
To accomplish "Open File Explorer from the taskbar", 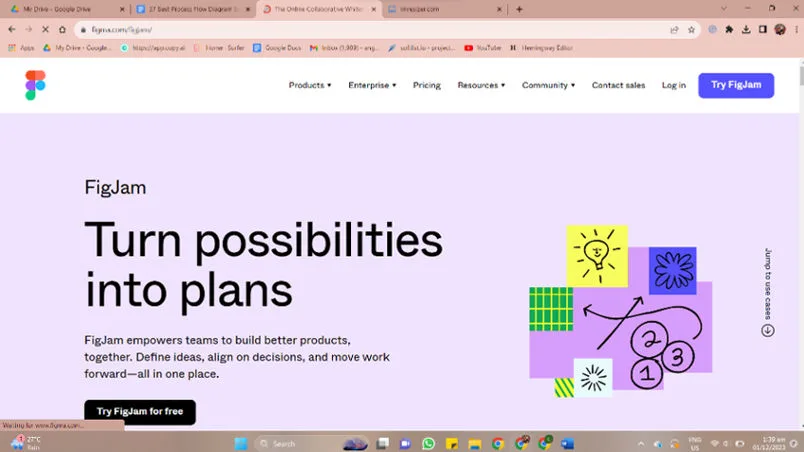I will pyautogui.click(x=475, y=443).
